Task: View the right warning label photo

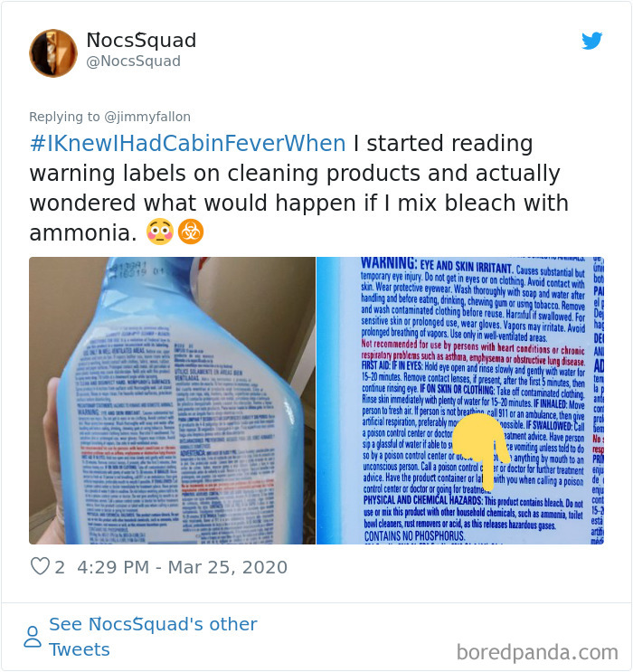Action: (x=460, y=401)
